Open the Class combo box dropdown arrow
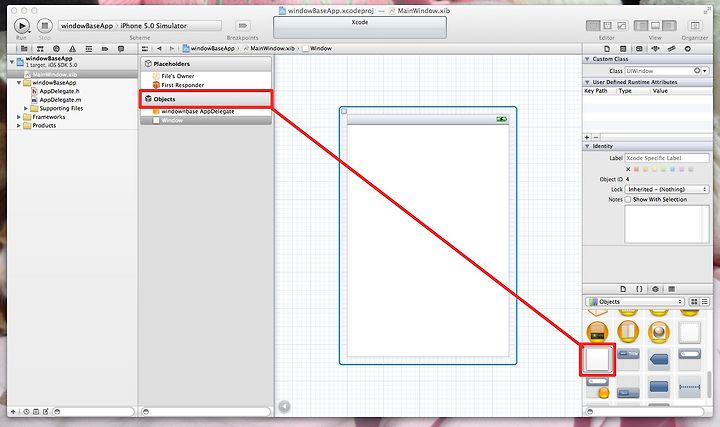Image resolution: width=720 pixels, height=427 pixels. pyautogui.click(x=705, y=71)
